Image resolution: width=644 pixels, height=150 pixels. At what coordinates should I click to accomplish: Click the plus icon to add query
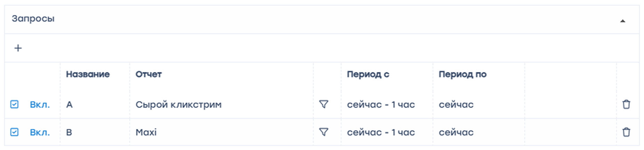pos(18,48)
